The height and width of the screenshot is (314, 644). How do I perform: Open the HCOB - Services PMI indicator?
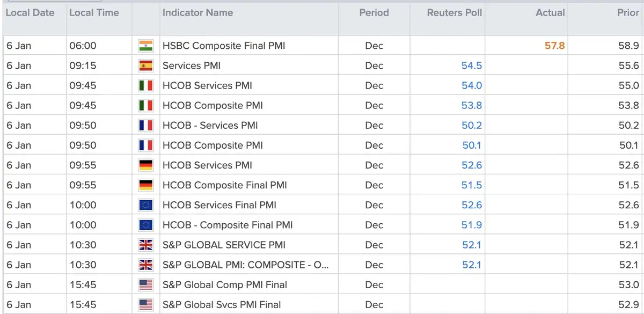(210, 125)
